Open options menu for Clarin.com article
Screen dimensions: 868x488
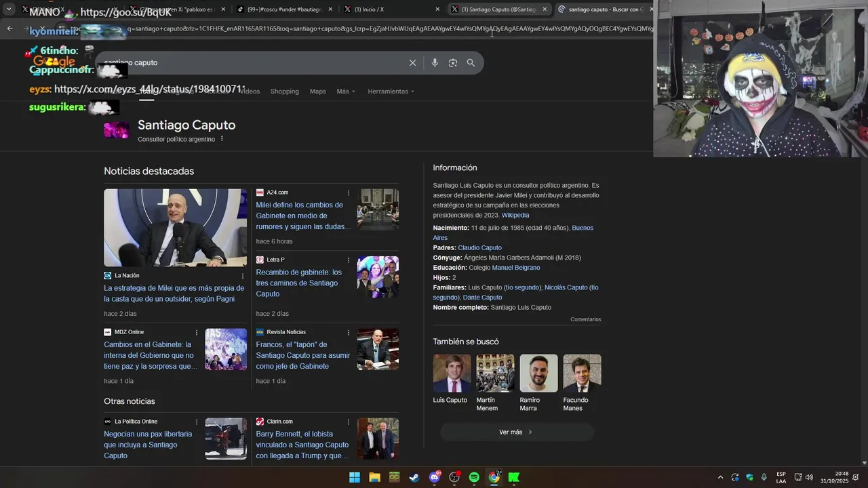(349, 422)
